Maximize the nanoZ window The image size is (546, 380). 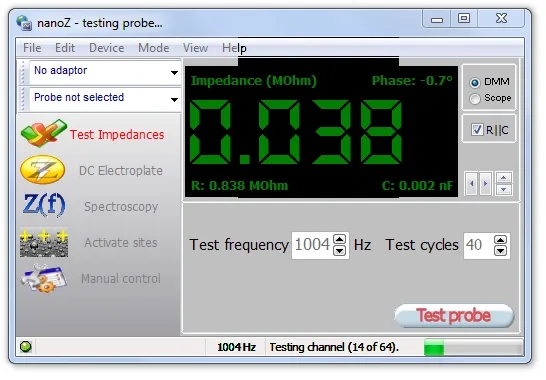point(464,18)
